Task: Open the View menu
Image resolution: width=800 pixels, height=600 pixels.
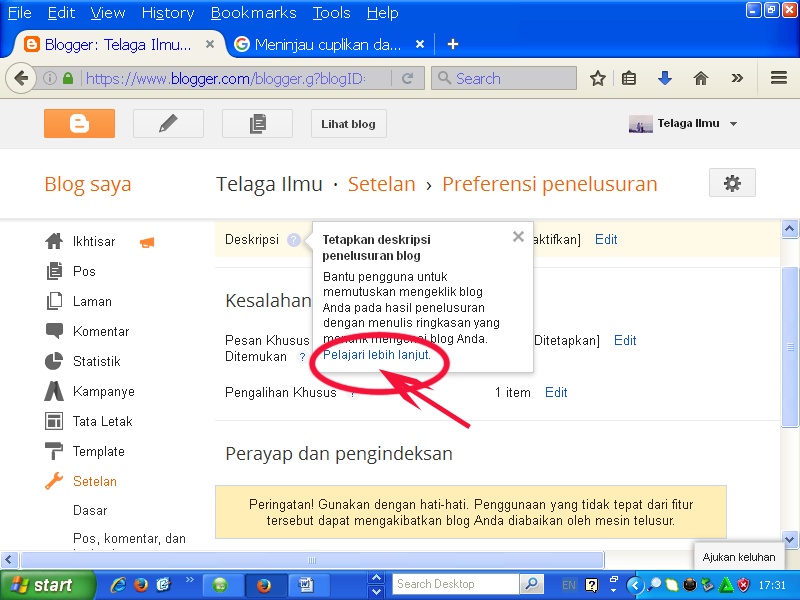Action: click(108, 13)
